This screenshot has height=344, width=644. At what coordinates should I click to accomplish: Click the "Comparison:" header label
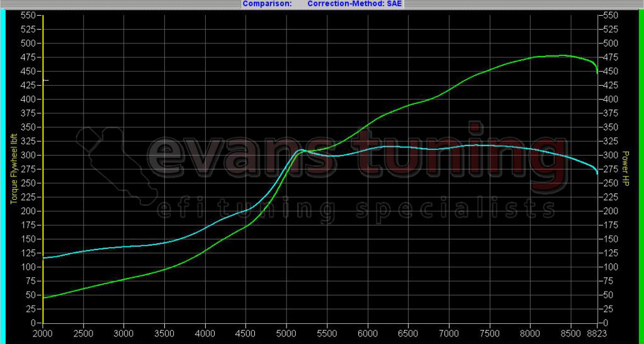[x=268, y=4]
